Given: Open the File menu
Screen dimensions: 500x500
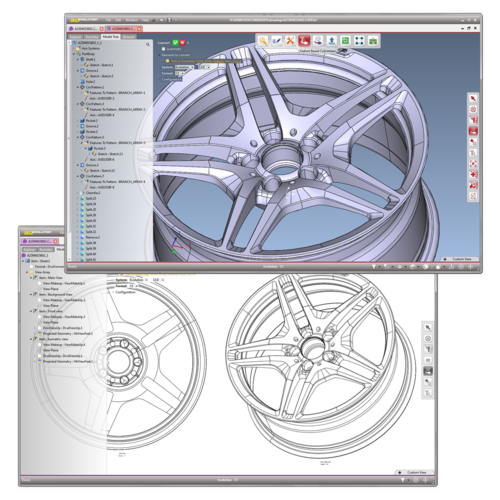Looking at the screenshot, I should pyautogui.click(x=108, y=20).
